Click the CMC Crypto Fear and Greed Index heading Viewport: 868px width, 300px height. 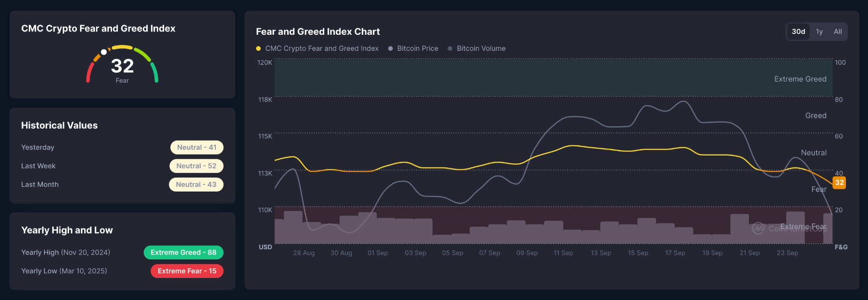[x=98, y=28]
